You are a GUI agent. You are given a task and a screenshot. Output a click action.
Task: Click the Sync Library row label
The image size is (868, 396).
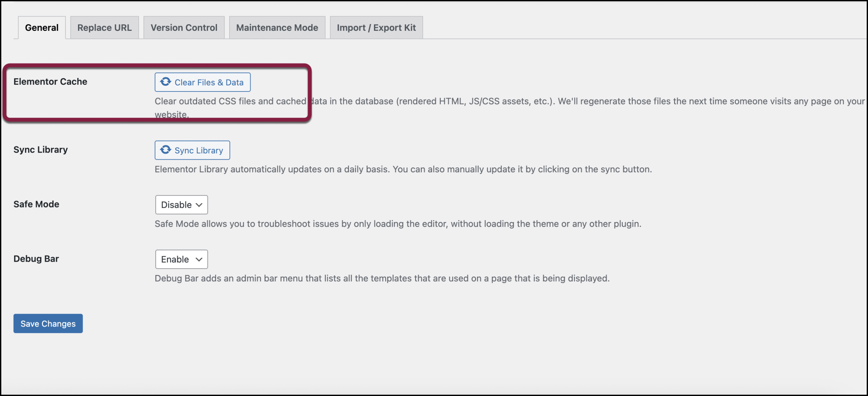(x=40, y=150)
